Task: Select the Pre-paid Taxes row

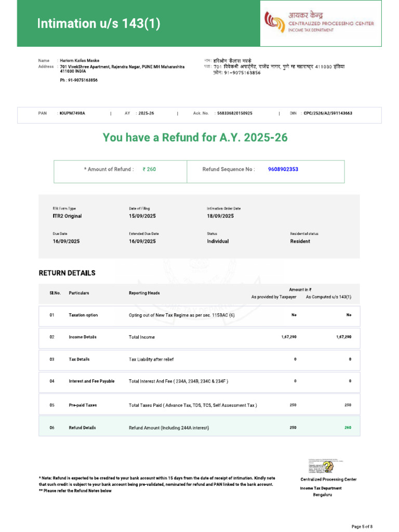Action: click(199, 405)
